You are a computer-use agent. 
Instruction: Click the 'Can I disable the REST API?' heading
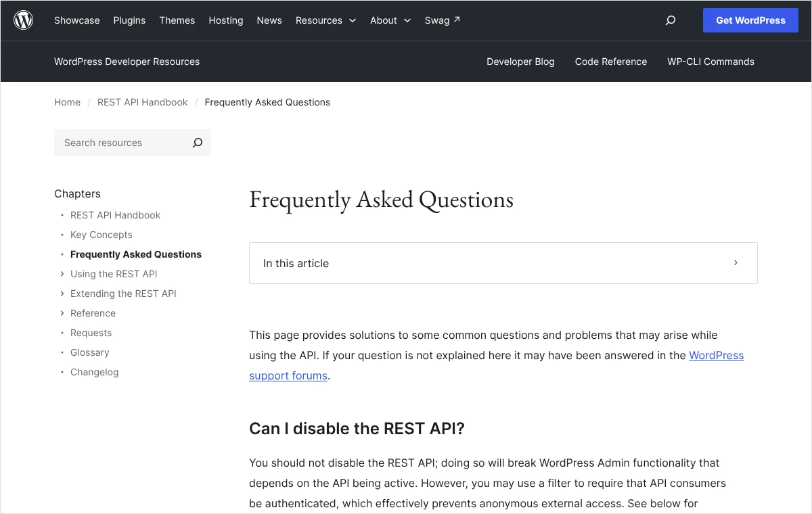point(357,429)
